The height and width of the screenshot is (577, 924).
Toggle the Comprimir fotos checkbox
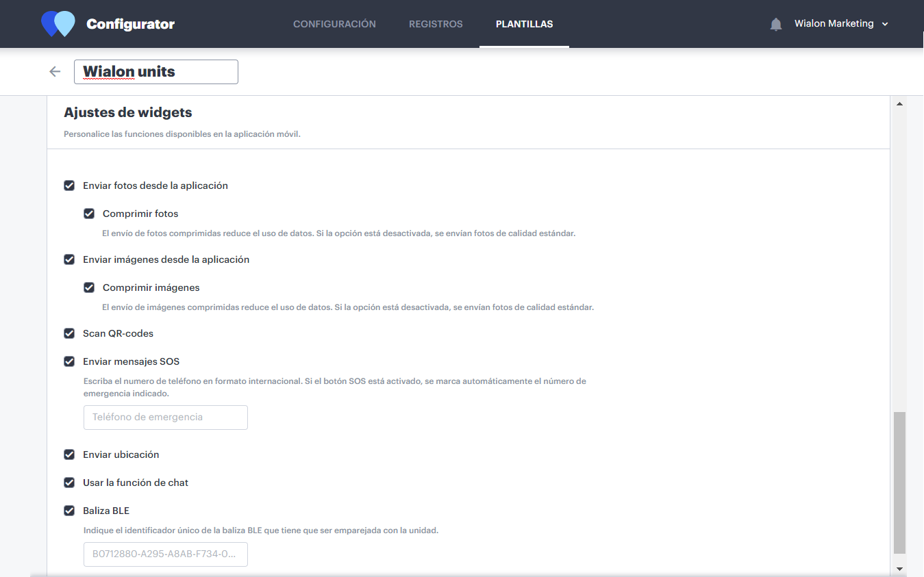tap(89, 214)
